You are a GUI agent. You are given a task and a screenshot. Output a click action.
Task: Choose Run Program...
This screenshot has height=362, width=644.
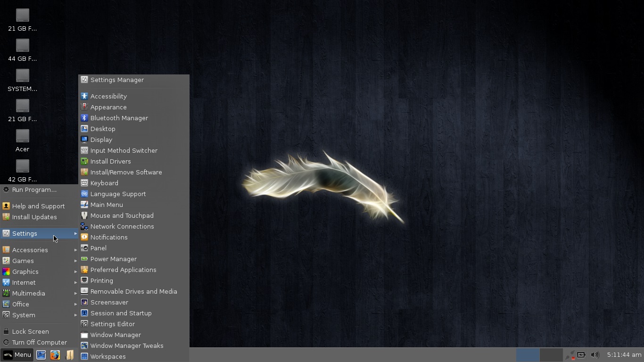[39, 189]
